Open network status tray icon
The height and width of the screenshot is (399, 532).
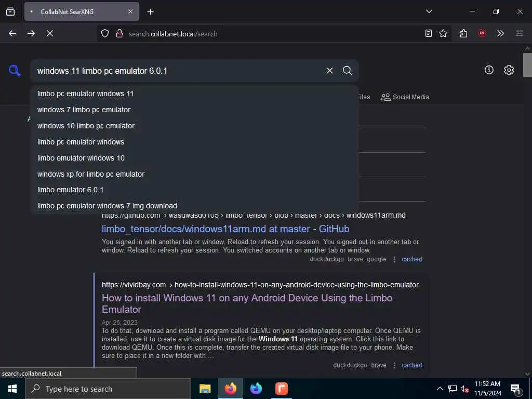click(453, 389)
